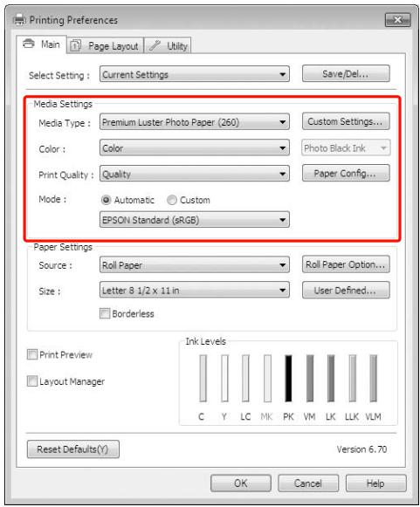The image size is (420, 507).
Task: Click the OK button
Action: click(241, 483)
